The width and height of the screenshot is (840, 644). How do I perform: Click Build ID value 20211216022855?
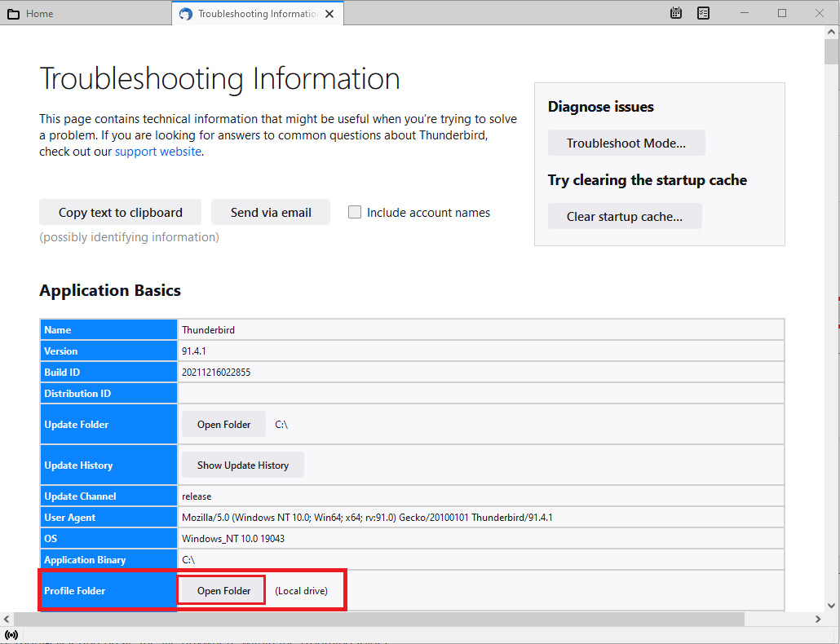[216, 372]
